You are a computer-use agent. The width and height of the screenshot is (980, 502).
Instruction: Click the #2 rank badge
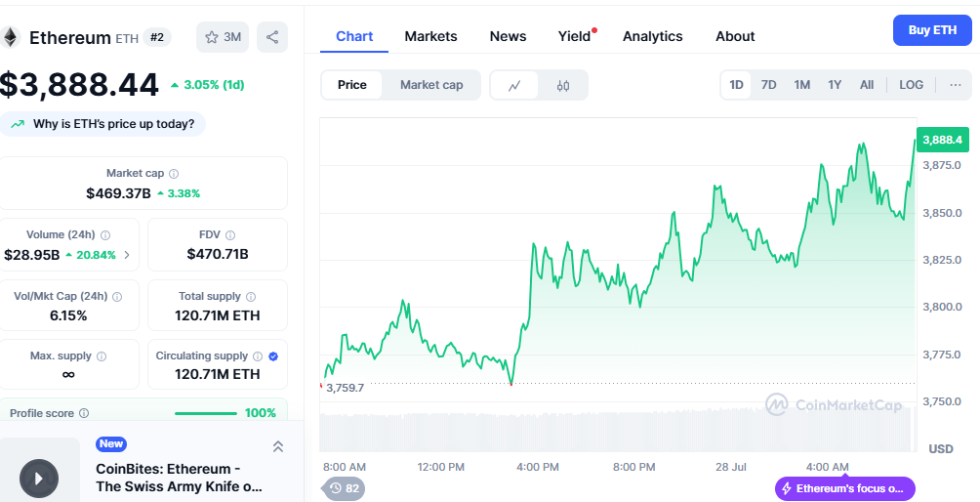tap(157, 37)
